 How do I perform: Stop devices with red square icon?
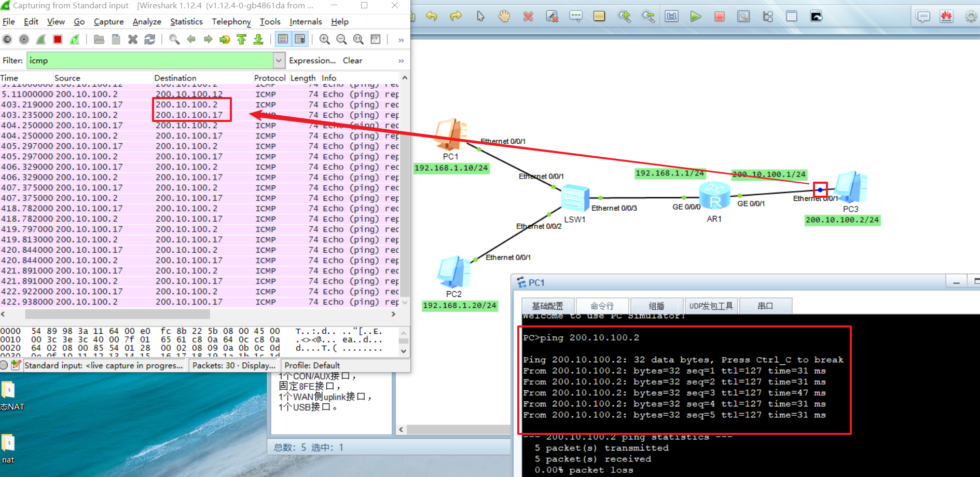tap(720, 17)
